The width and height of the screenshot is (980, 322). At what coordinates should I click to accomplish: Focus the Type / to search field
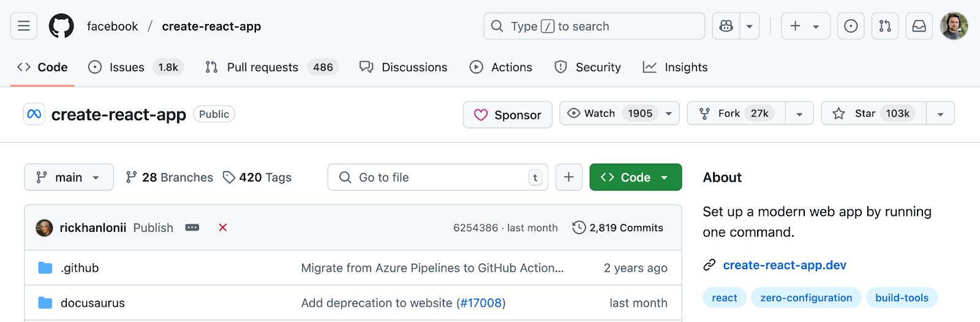[x=594, y=26]
